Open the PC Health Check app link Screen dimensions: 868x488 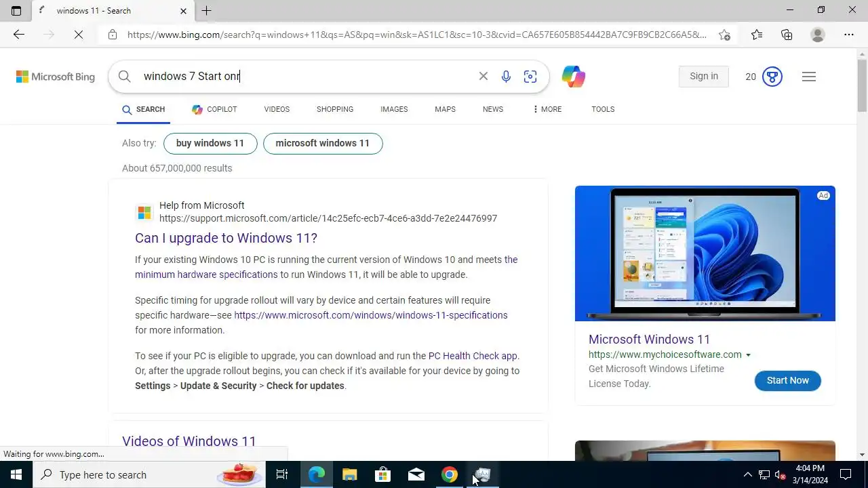[473, 356]
